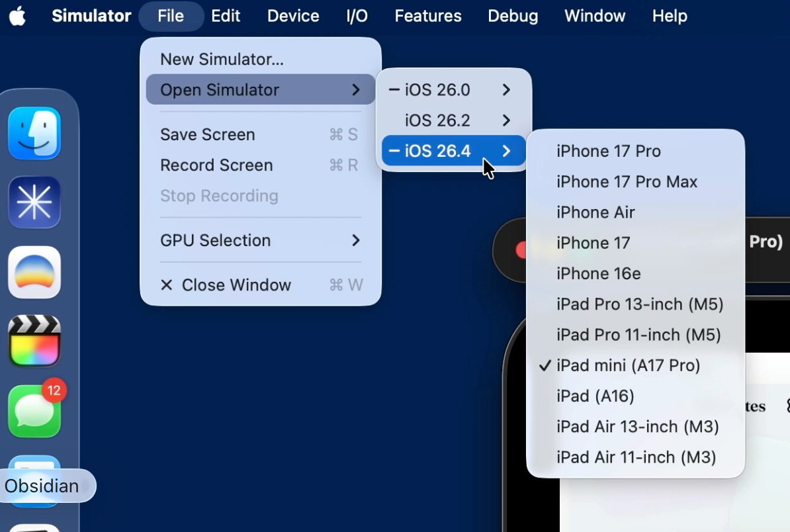
Task: Choose iPhone 17 Pro simulator
Action: pyautogui.click(x=608, y=151)
